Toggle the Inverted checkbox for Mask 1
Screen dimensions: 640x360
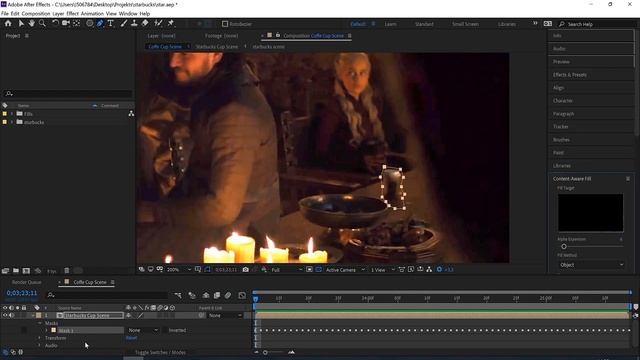pyautogui.click(x=165, y=330)
